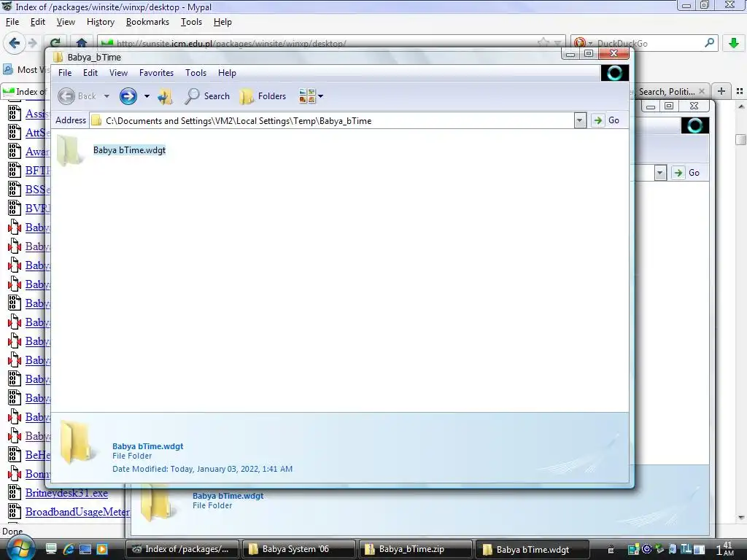Viewport: 747px width, 560px height.
Task: Click Go arrow in Babya_bTime address bar
Action: point(597,120)
